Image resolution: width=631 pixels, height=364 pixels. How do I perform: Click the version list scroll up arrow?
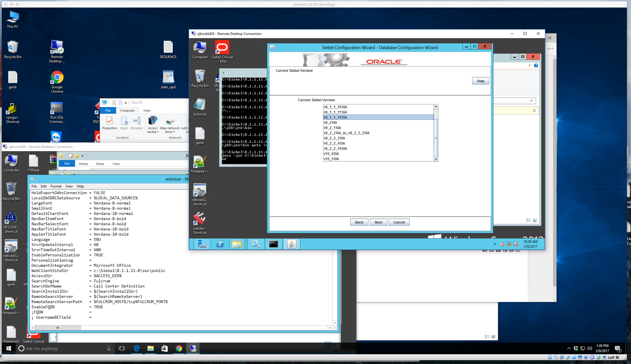[436, 107]
